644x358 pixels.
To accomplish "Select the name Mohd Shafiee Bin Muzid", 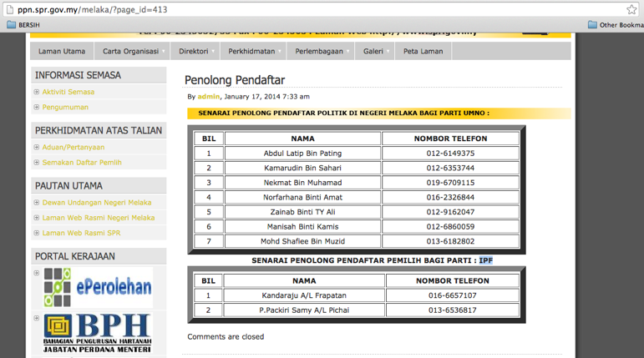I will pos(302,241).
